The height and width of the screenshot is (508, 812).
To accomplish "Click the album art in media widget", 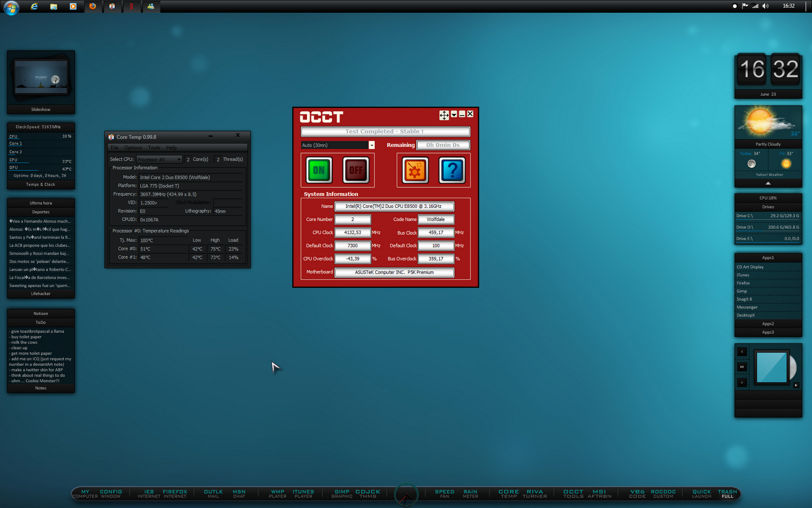I will [x=771, y=367].
